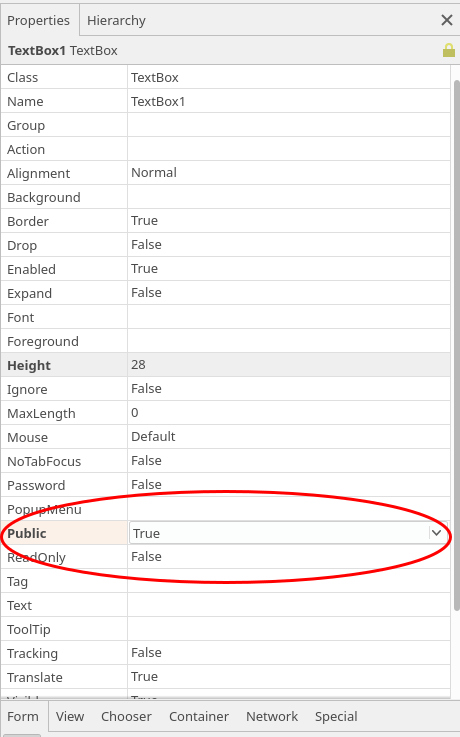Image resolution: width=460 pixels, height=737 pixels.
Task: Select the View toolbox tab
Action: pos(70,716)
